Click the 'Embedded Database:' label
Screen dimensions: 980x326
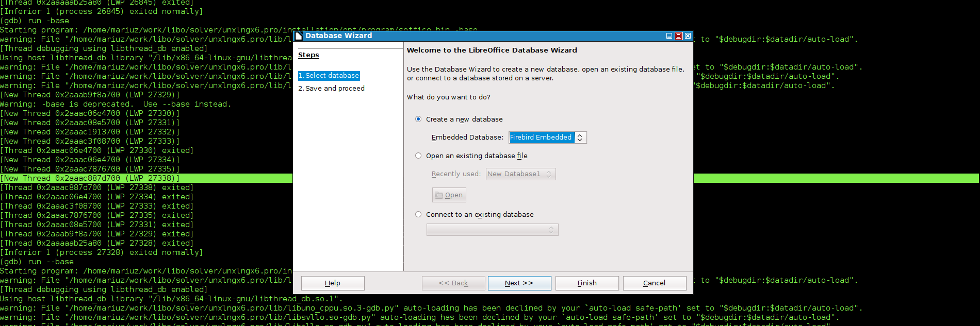pos(467,138)
